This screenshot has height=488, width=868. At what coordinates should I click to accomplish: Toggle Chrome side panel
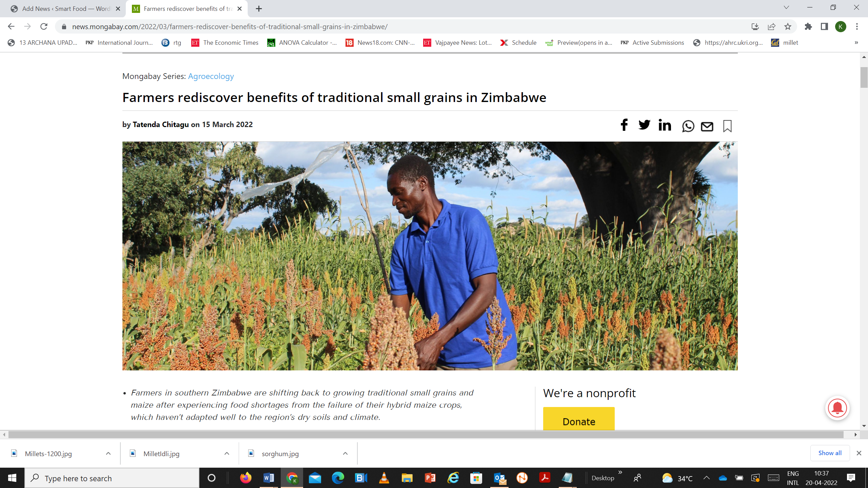click(824, 26)
